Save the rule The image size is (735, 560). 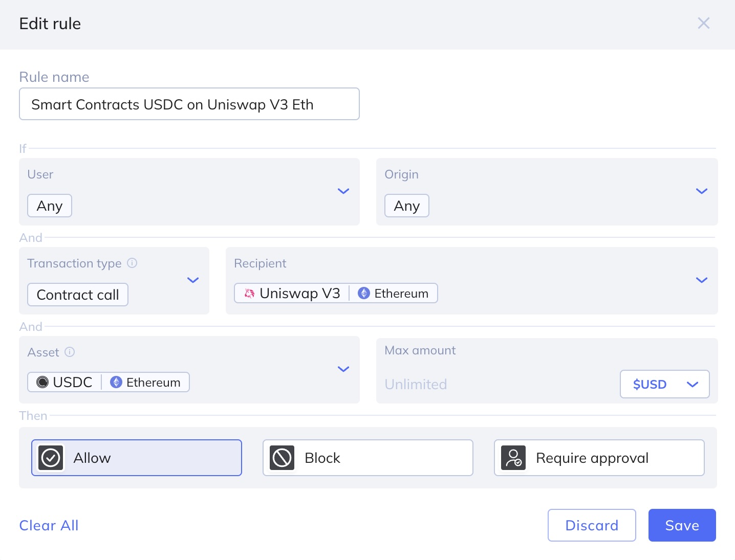click(x=682, y=525)
